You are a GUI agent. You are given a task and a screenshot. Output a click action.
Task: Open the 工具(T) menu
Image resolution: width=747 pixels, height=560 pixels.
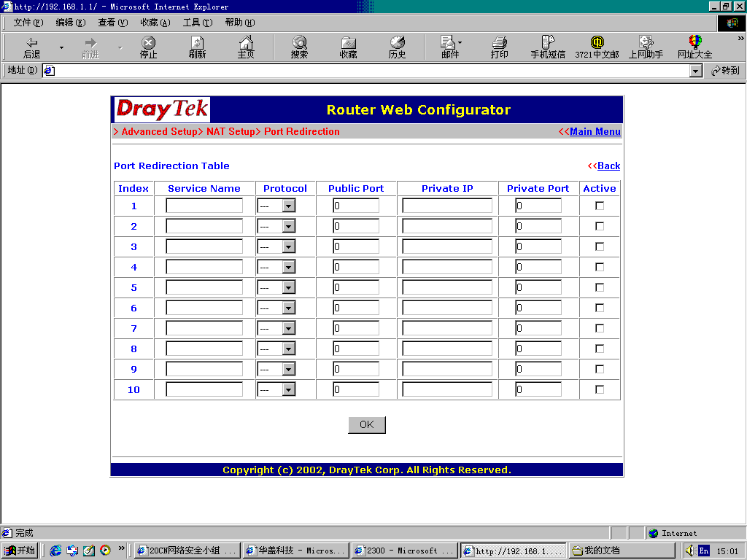pyautogui.click(x=198, y=23)
